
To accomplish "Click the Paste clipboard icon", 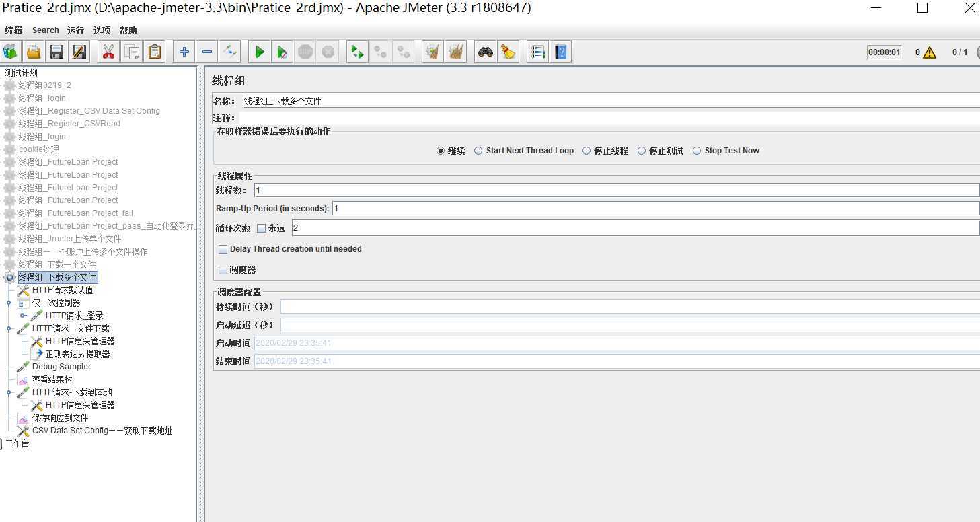I will (x=155, y=52).
